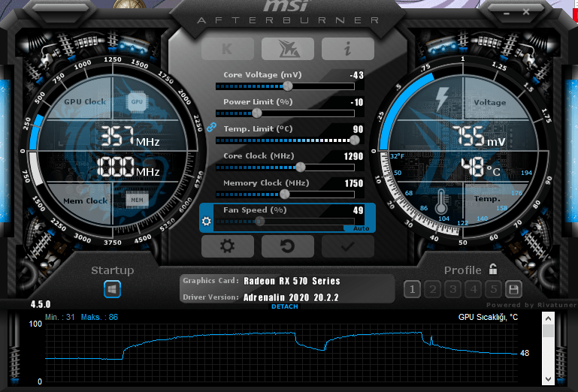Click the Power Limit slider handle
Image resolution: width=578 pixels, height=392 pixels.
coord(257,113)
